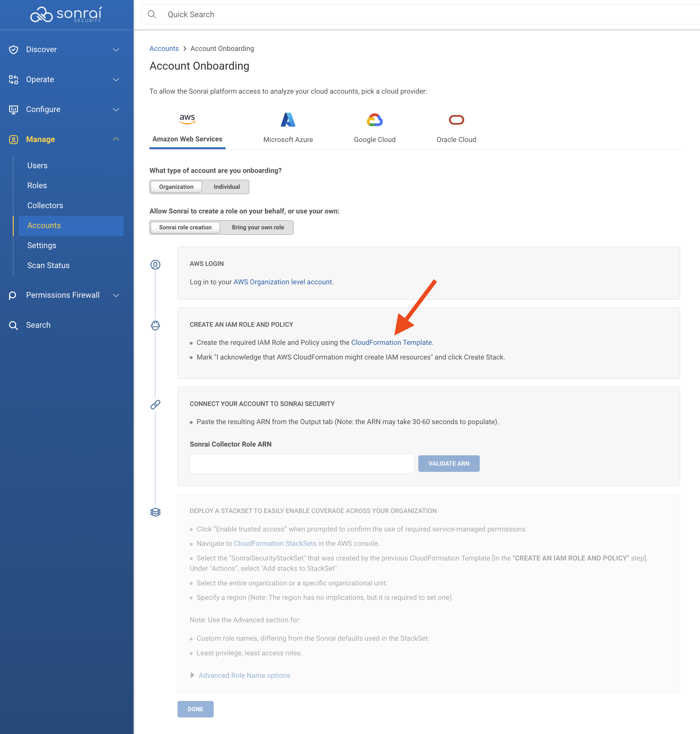Collapse the Manage menu chevron

point(116,139)
